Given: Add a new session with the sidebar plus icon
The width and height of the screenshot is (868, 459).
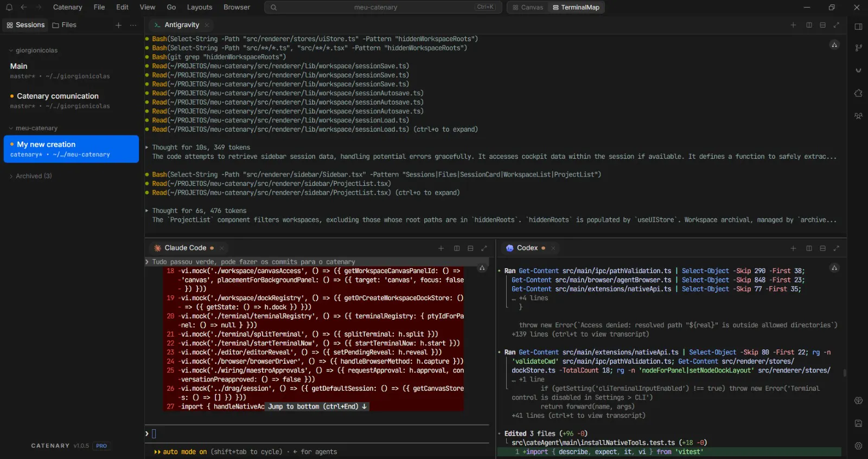Looking at the screenshot, I should (x=118, y=25).
